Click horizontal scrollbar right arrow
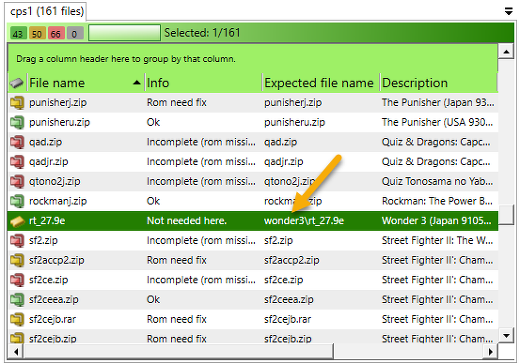The image size is (520, 364). point(490,351)
